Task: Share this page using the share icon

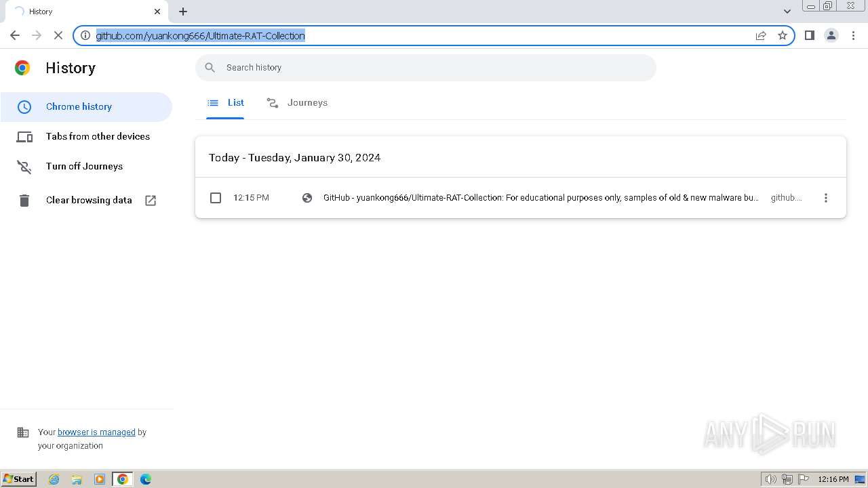Action: pos(761,35)
